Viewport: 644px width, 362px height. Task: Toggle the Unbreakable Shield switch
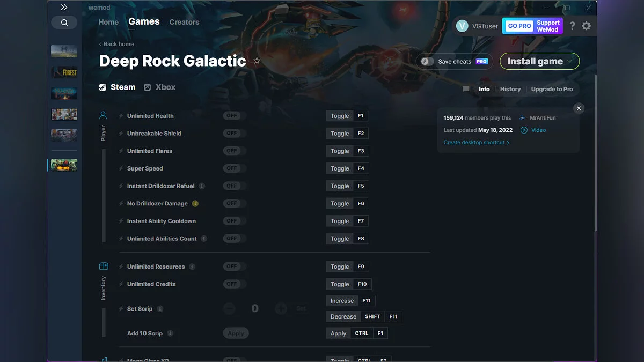tap(235, 133)
